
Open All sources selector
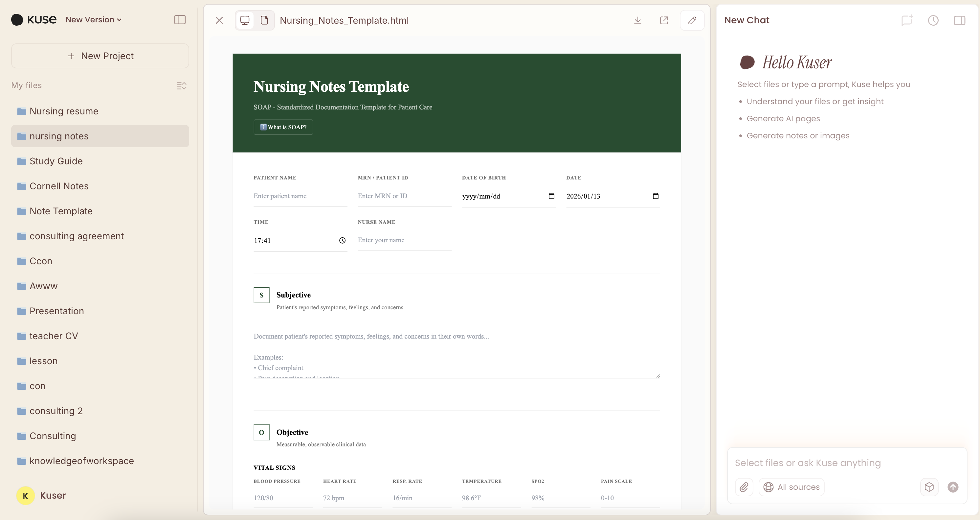(791, 487)
